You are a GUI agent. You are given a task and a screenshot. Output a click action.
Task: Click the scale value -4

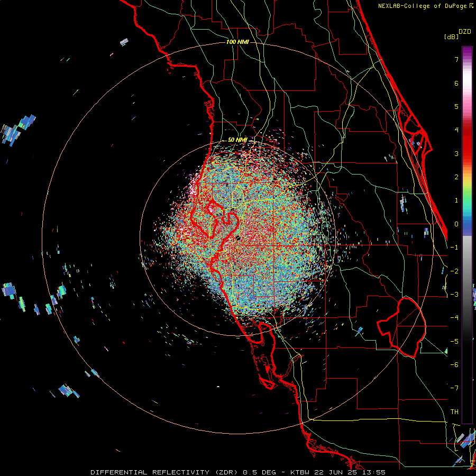(x=454, y=318)
